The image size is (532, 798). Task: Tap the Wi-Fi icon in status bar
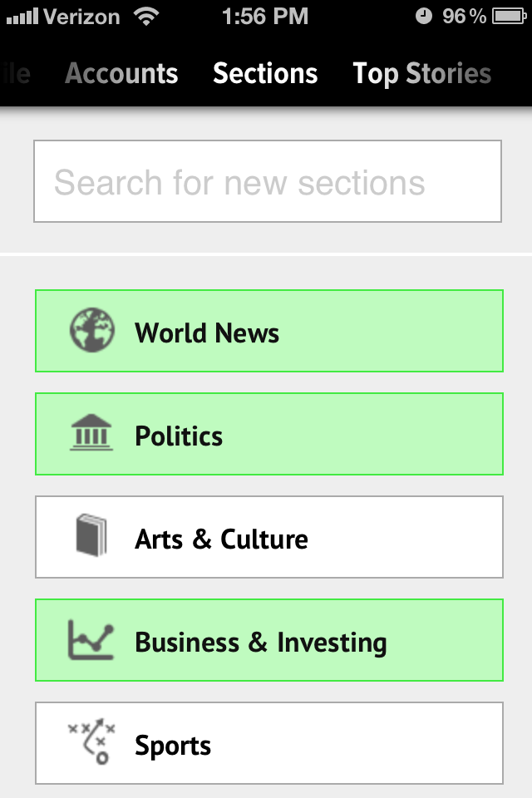click(146, 17)
